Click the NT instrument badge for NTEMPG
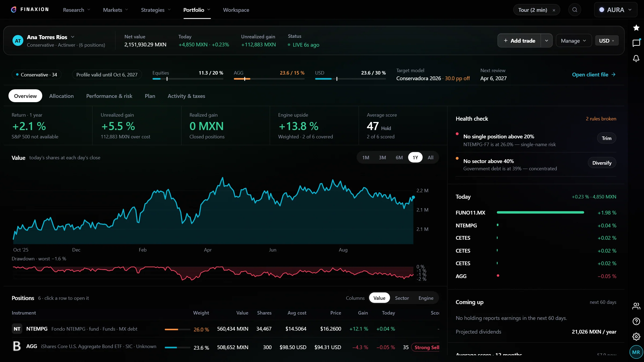644x362 pixels. [x=17, y=329]
